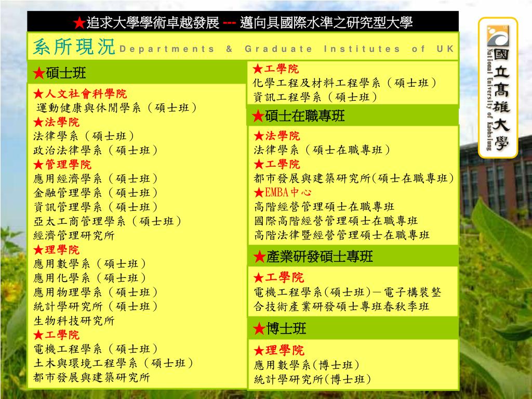The height and width of the screenshot is (399, 532).
Task: Click 人文社會科學院 college heading
Action: pyautogui.click(x=79, y=94)
